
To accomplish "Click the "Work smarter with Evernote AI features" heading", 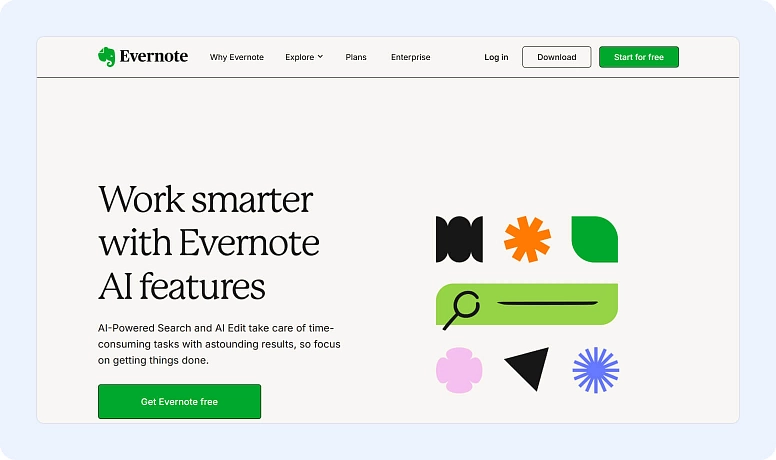I will (x=209, y=243).
